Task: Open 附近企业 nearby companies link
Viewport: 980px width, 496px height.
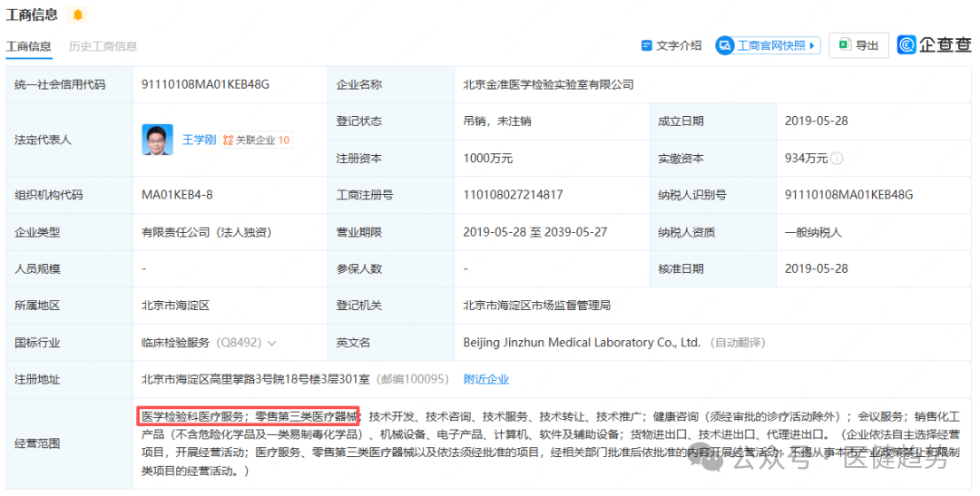Action: click(485, 379)
